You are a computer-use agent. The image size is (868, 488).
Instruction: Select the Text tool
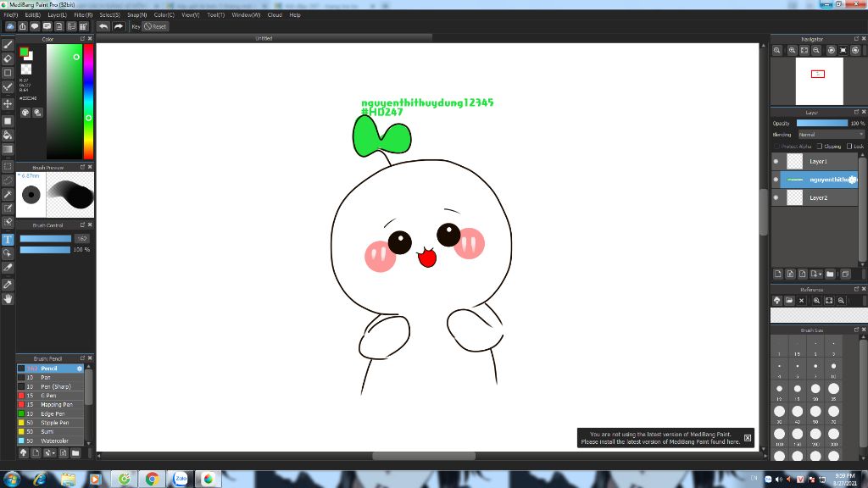click(x=8, y=240)
